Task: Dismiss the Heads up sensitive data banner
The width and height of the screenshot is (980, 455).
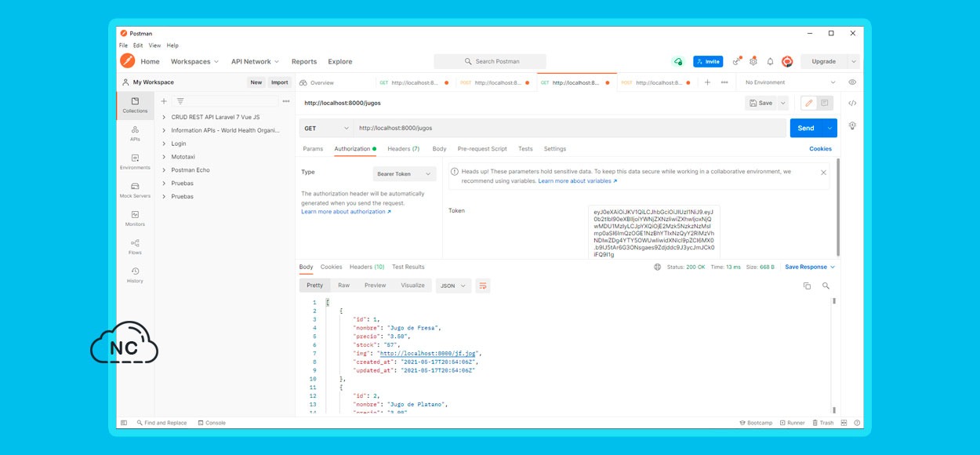Action: pos(823,172)
